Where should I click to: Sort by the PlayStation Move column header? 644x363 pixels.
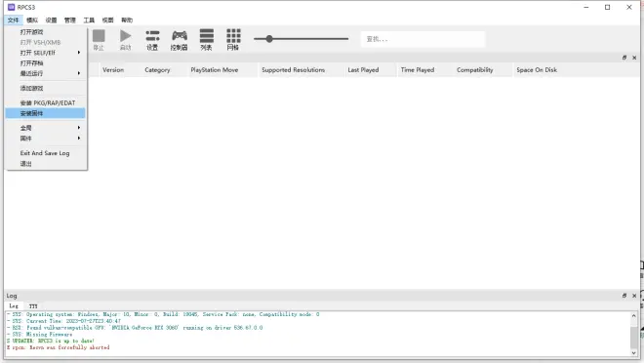(215, 70)
